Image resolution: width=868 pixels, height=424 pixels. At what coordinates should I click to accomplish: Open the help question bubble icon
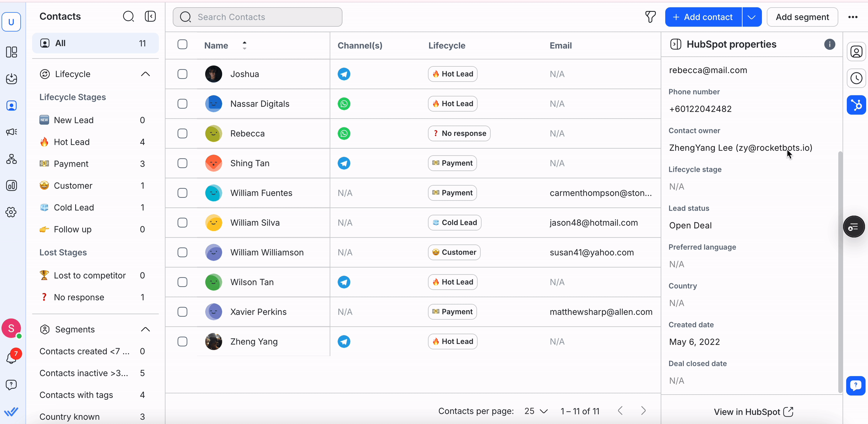[x=12, y=385]
